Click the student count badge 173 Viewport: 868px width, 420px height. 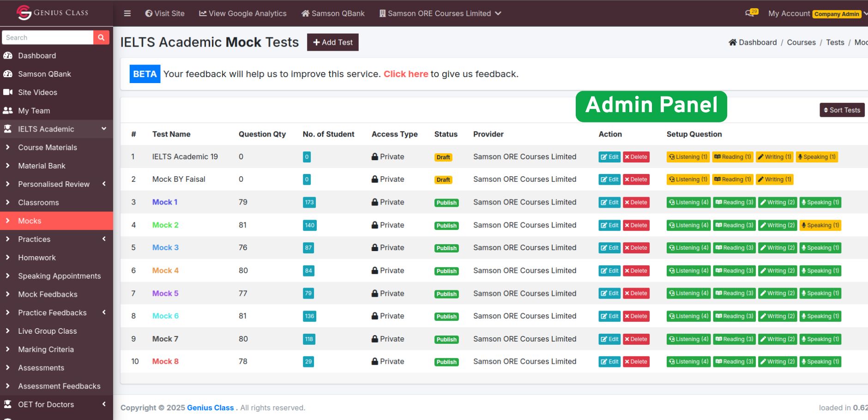click(309, 202)
